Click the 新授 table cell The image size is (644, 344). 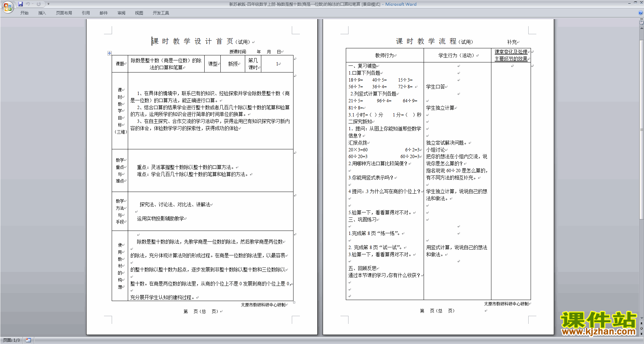(233, 64)
